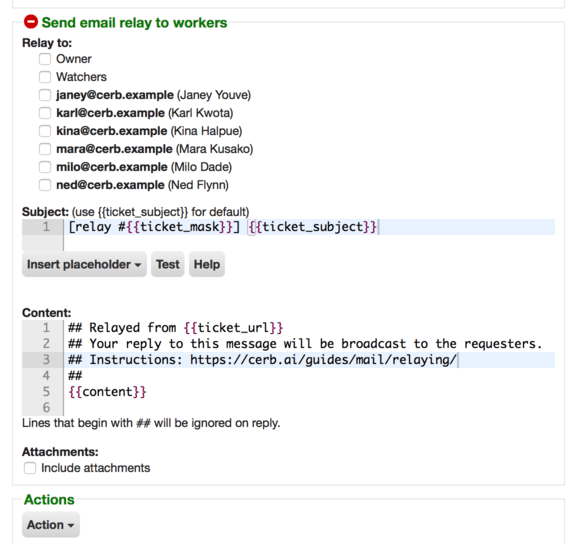Open the Help button
The height and width of the screenshot is (544, 574).
coord(207,264)
